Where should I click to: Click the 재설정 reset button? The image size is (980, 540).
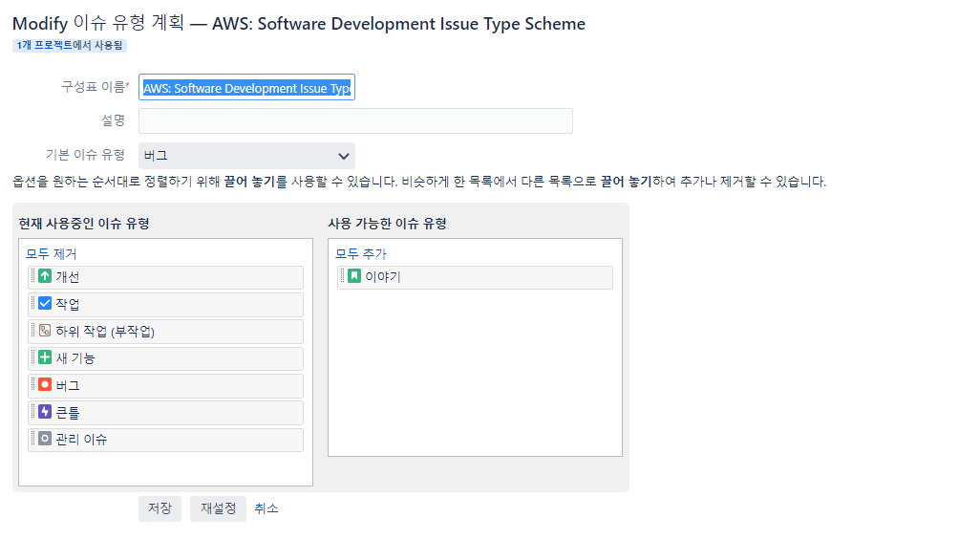pyautogui.click(x=218, y=508)
